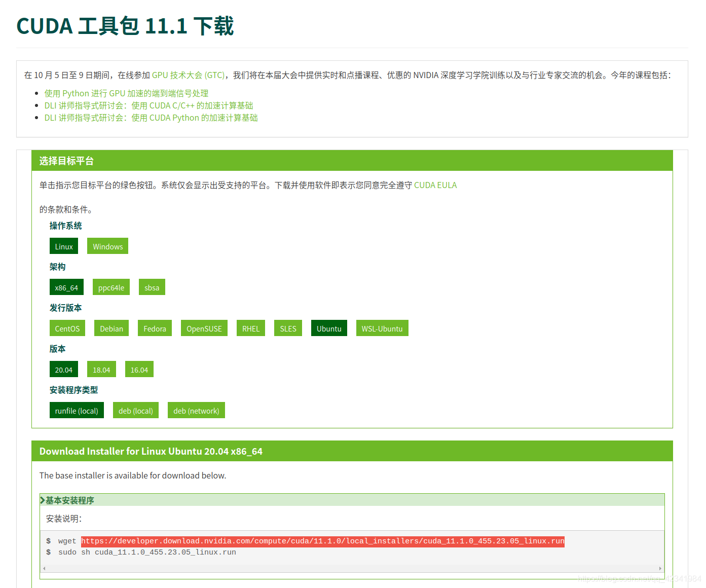Select version 20.04
Image resolution: width=706 pixels, height=588 pixels.
(x=64, y=370)
